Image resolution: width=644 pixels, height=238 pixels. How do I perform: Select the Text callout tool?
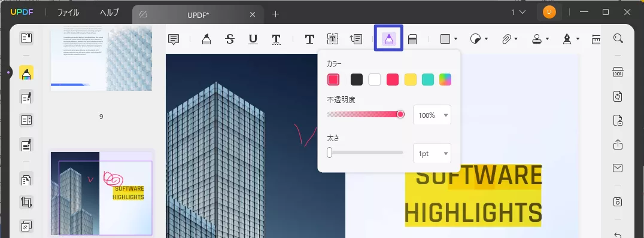[356, 39]
